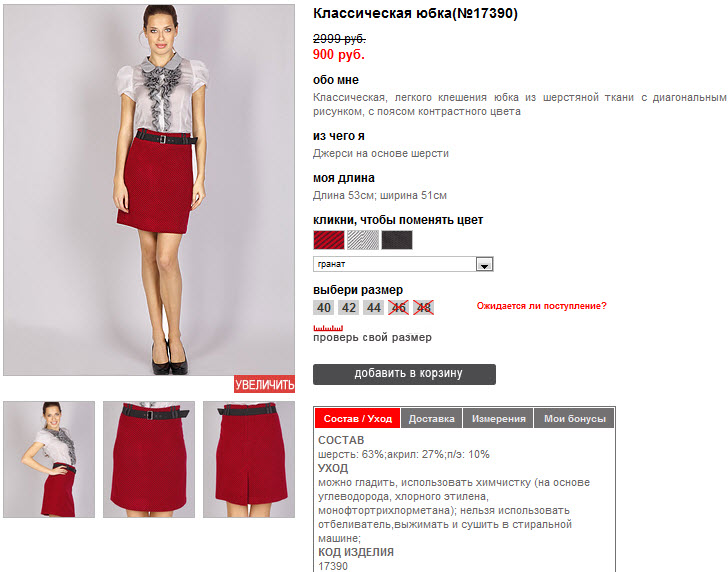Select crossed-out size 48
The width and height of the screenshot is (728, 572).
[423, 307]
